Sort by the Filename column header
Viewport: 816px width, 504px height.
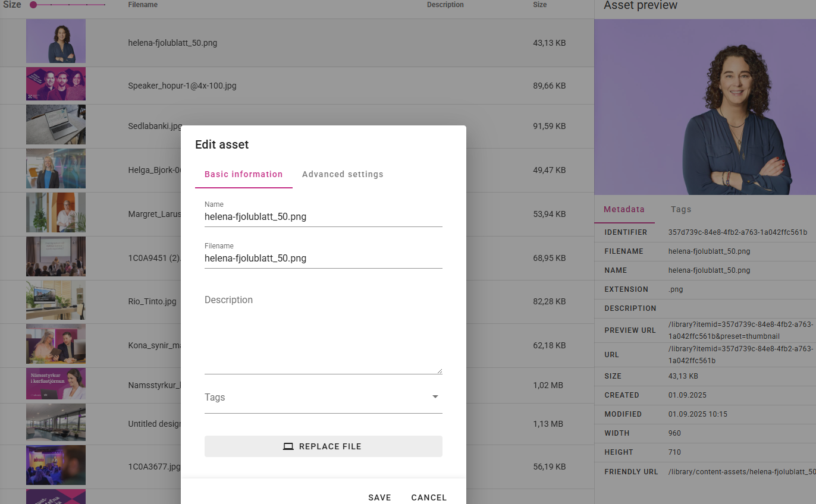(143, 5)
